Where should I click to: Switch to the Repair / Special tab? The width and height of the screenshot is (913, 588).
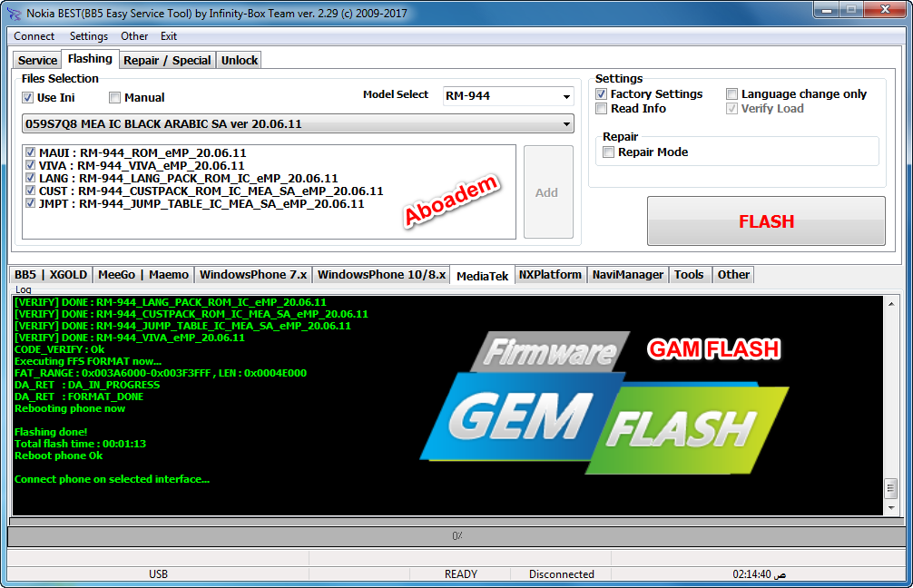click(167, 61)
